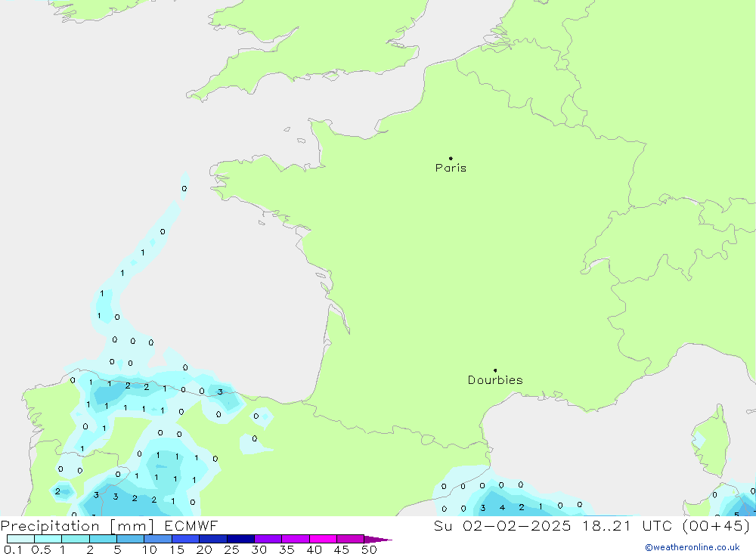The image size is (756, 554).
Task: Click the Paris city label
Action: [x=451, y=168]
